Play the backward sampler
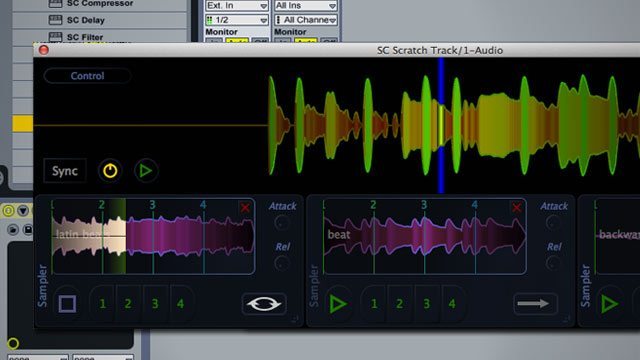640x360 pixels. tap(609, 304)
